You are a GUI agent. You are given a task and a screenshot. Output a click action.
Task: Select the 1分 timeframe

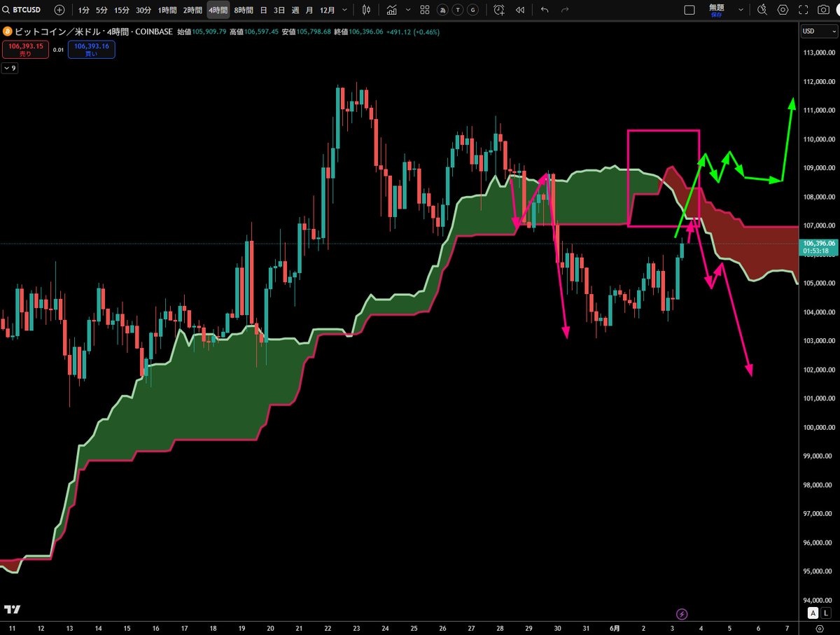[83, 10]
